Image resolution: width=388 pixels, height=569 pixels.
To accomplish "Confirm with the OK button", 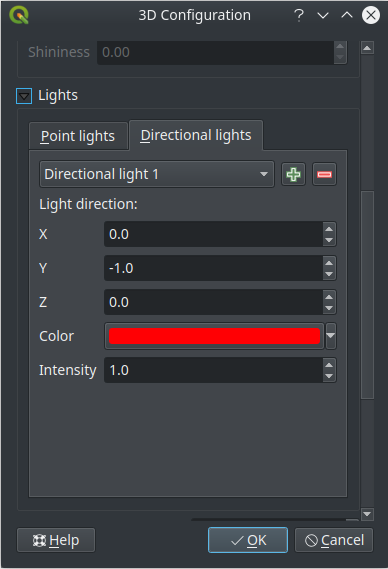I will [248, 540].
